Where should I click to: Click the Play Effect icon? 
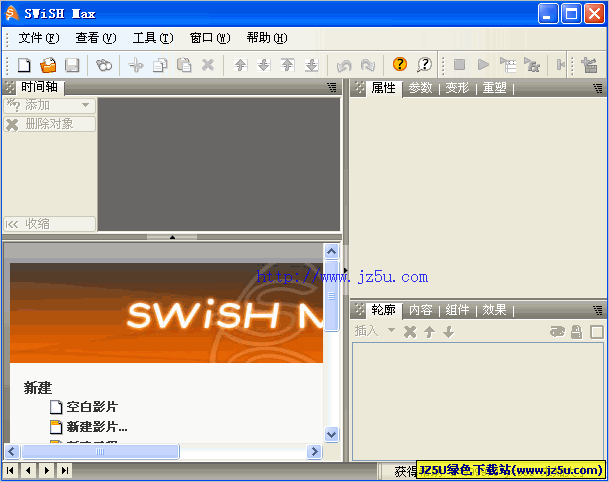[532, 65]
